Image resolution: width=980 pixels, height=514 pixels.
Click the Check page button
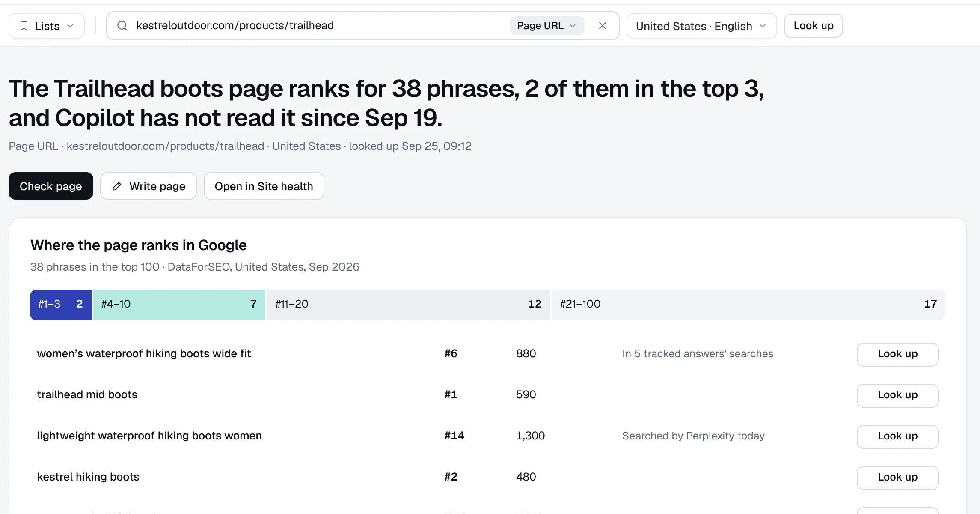click(x=51, y=186)
